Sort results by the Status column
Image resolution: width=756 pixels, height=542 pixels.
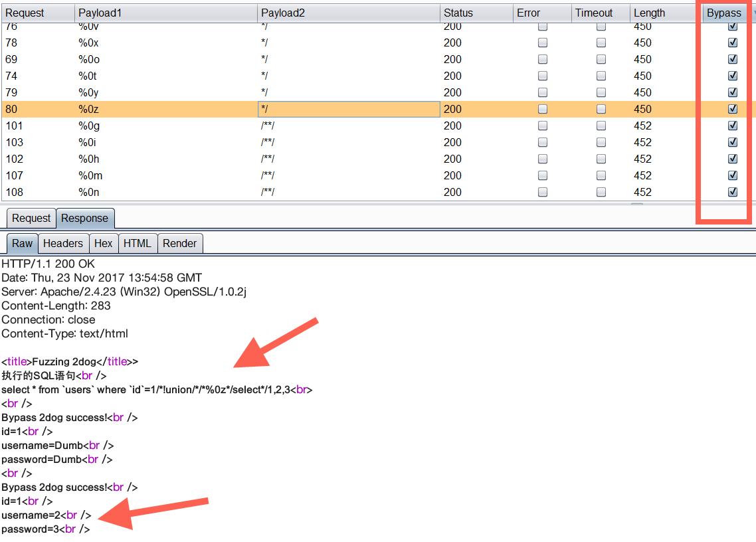click(458, 13)
